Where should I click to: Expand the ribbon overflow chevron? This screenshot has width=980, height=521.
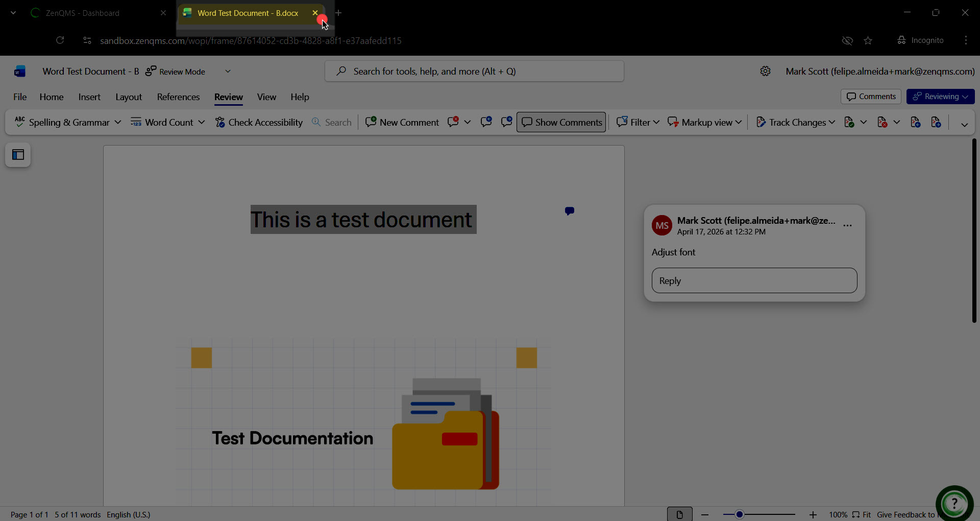pos(964,124)
